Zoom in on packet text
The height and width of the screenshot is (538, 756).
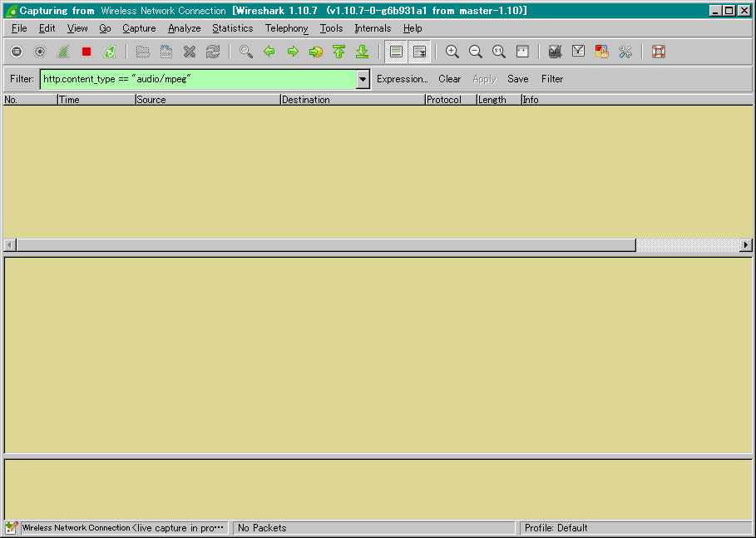pos(452,52)
